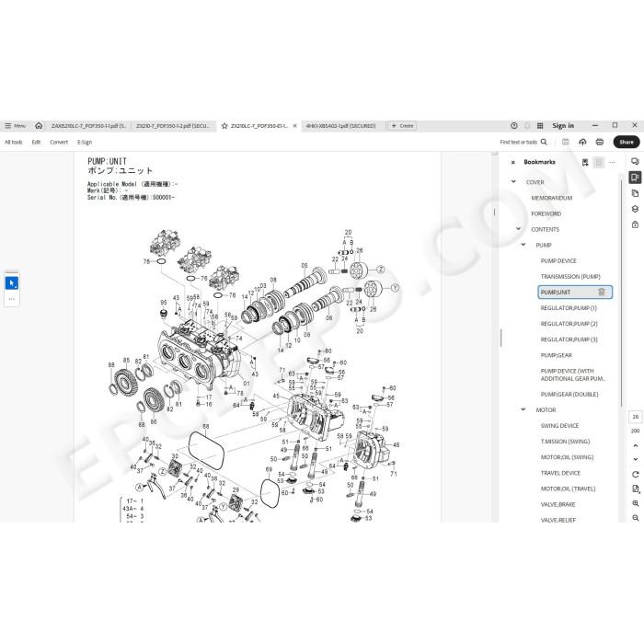Image resolution: width=644 pixels, height=644 pixels.
Task: Click the Bookmarks panel scrollbar
Action: tap(621, 293)
